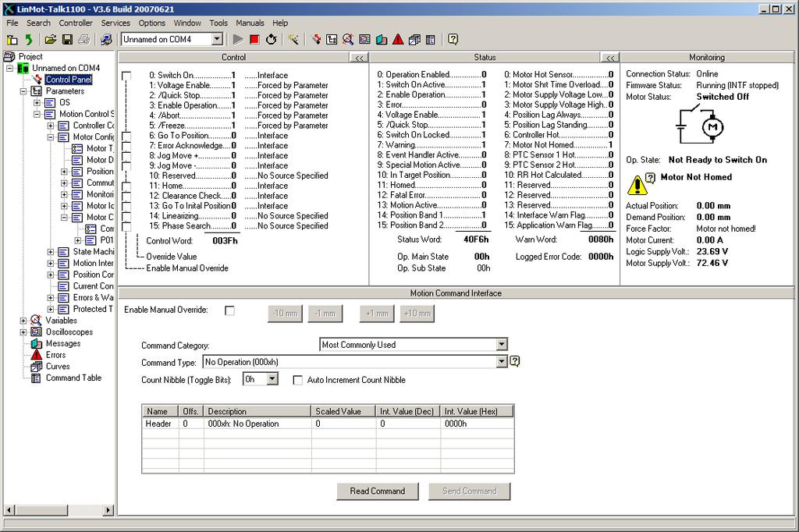799x532 pixels.
Task: Toggle the Phase Search checkbox
Action: pyautogui.click(x=126, y=227)
